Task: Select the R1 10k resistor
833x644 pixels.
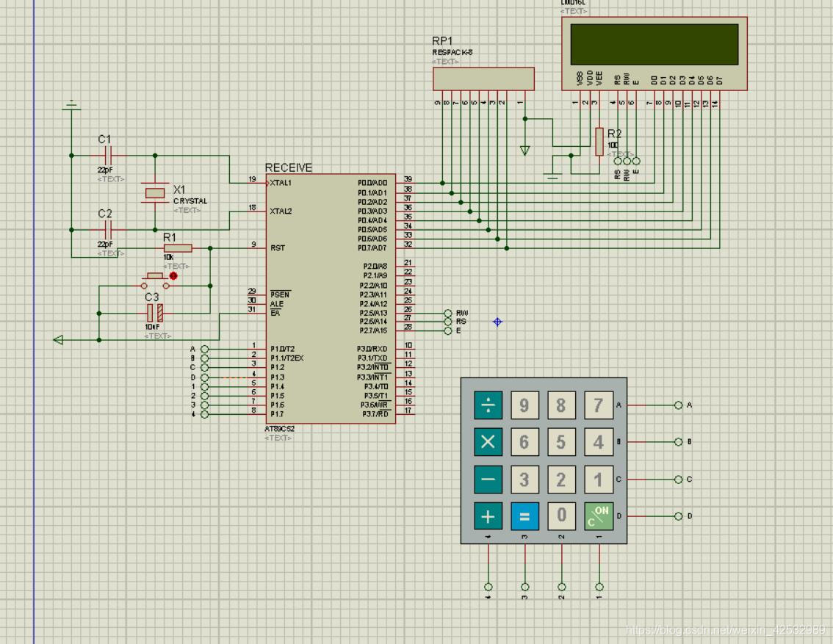Action: pos(178,248)
